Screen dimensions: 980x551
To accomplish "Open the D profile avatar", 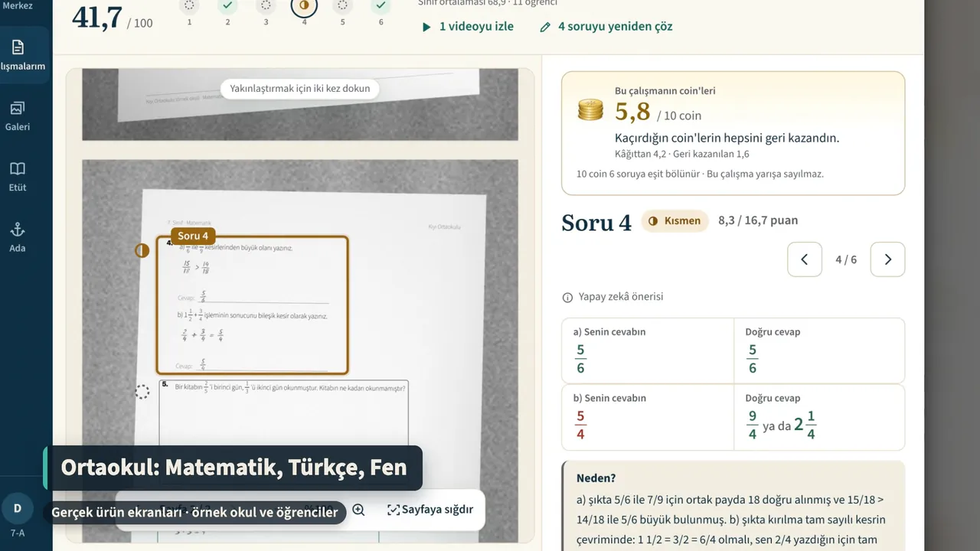I will click(18, 508).
